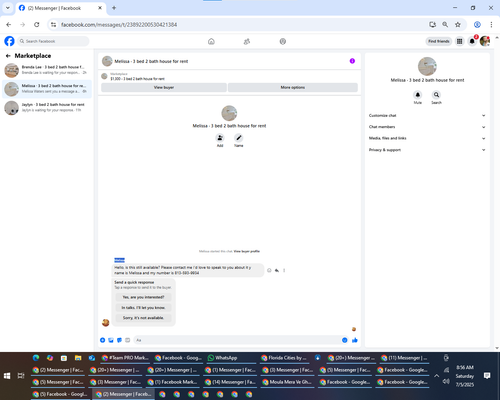Open the Home feed icon
The height and width of the screenshot is (400, 500).
211,41
